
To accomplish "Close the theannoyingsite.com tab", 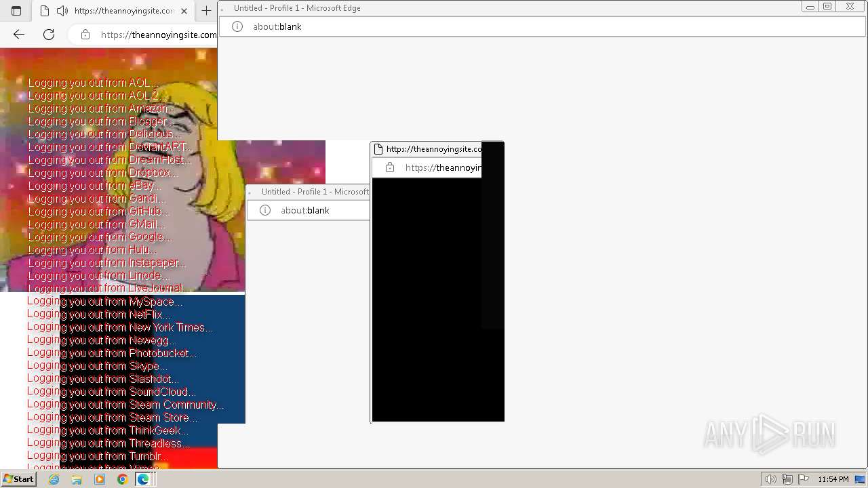I will pyautogui.click(x=184, y=11).
